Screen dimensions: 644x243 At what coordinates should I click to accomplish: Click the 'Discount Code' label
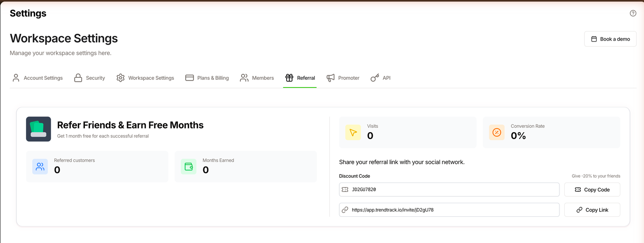coord(355,176)
